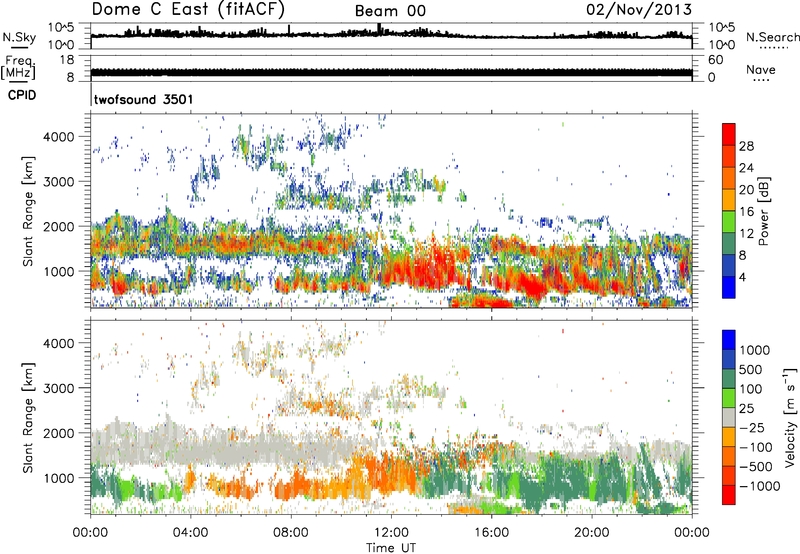Click the '04:00' time tick label
The height and width of the screenshot is (554, 800).
coord(190,533)
